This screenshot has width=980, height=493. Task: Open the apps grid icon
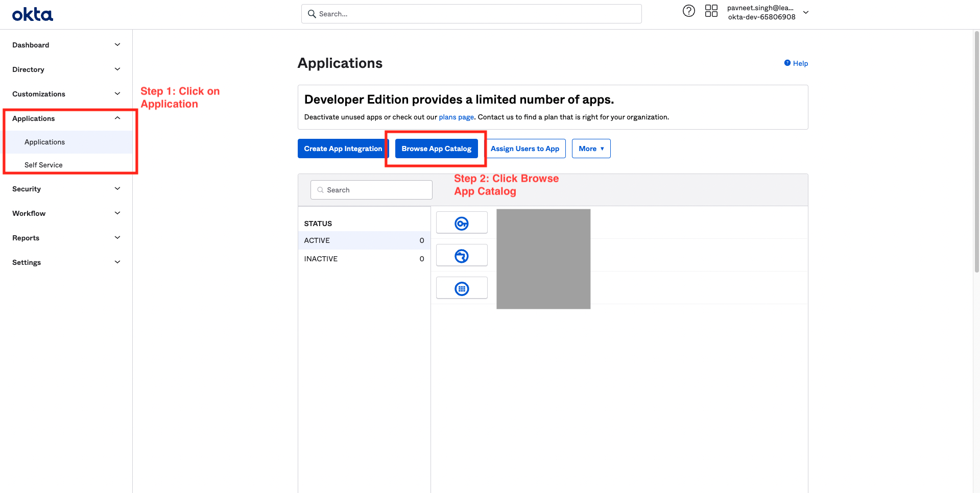pyautogui.click(x=711, y=11)
